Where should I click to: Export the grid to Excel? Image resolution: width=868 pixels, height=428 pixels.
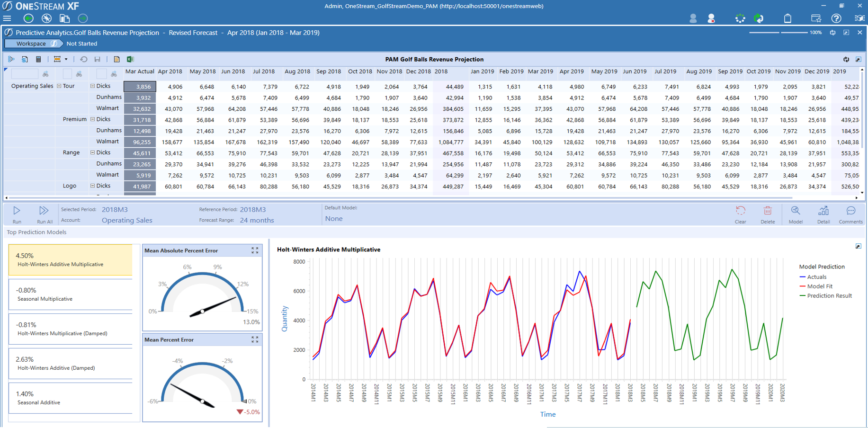click(x=130, y=59)
